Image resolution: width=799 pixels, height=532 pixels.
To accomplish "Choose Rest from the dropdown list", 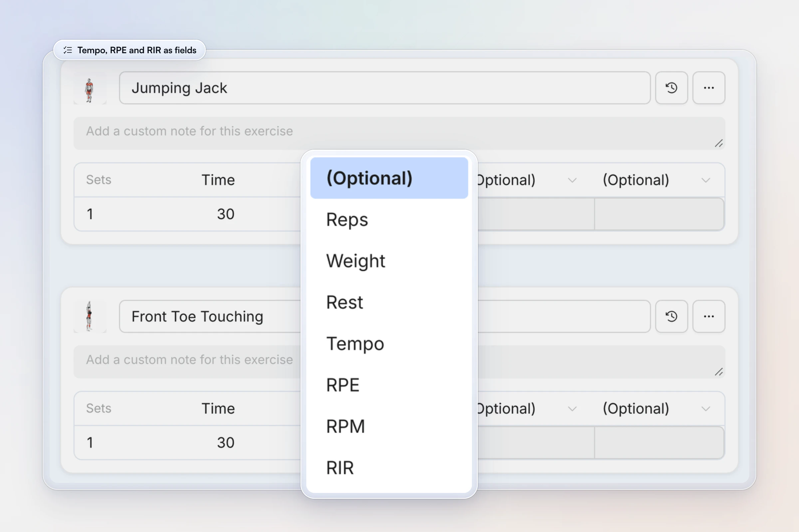I will [x=389, y=302].
